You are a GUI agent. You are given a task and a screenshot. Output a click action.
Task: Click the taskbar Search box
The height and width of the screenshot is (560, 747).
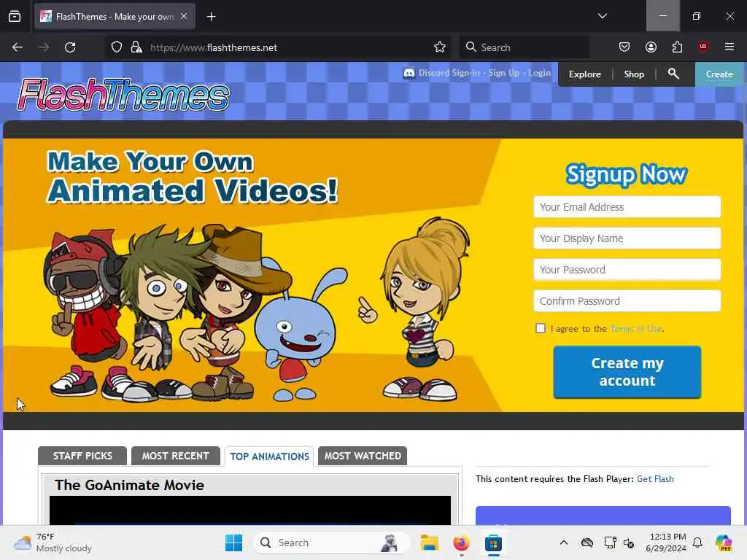tap(332, 542)
